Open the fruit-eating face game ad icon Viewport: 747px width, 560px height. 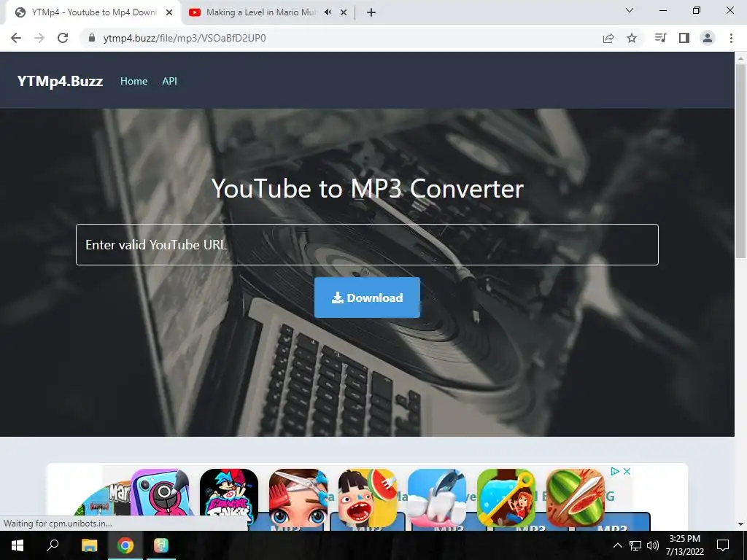[368, 498]
